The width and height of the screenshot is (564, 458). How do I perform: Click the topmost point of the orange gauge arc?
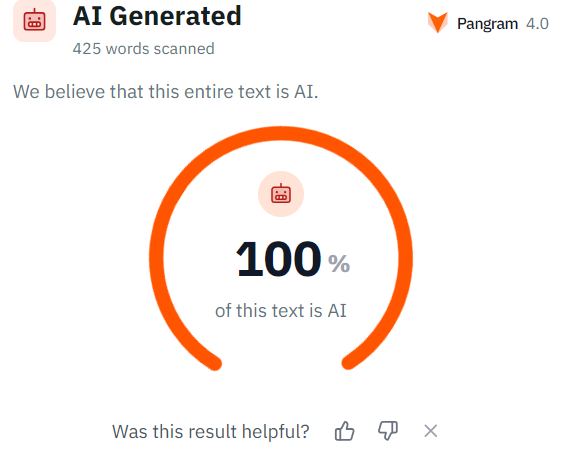pos(281,133)
